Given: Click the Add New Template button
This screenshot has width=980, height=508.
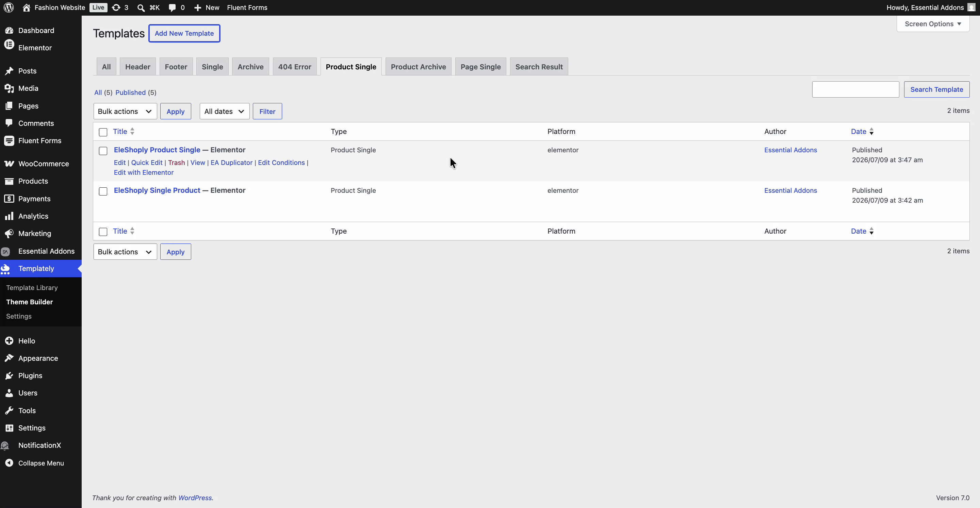Looking at the screenshot, I should (x=184, y=33).
